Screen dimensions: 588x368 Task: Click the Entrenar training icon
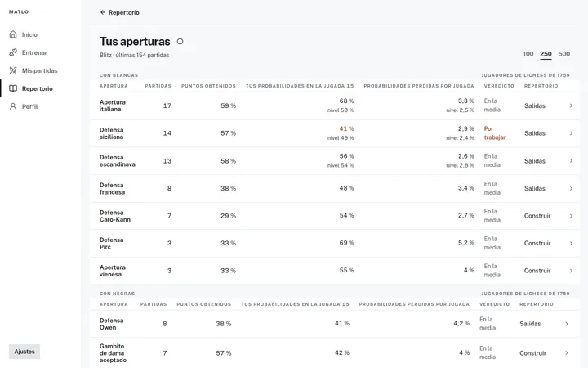13,52
